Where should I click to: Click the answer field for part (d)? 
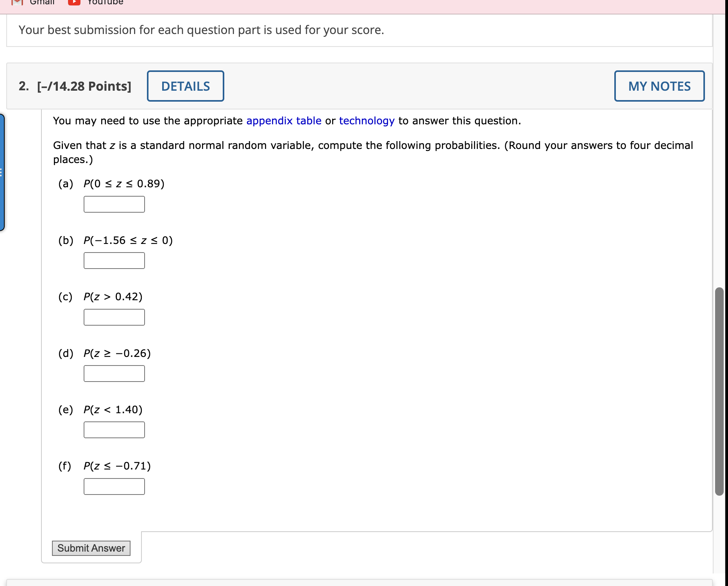114,373
